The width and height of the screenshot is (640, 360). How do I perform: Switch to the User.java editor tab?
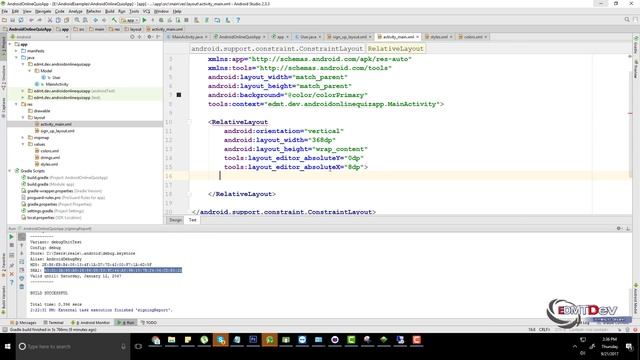pos(308,37)
